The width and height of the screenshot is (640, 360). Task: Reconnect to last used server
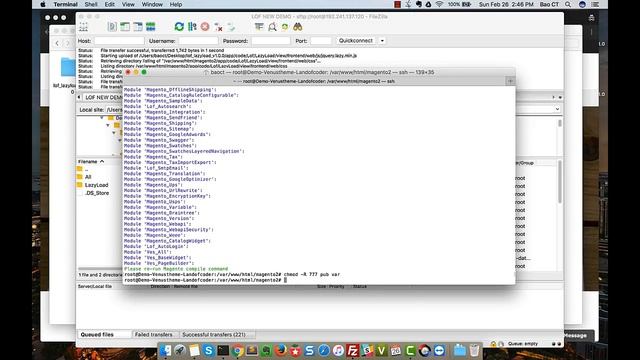coord(231,27)
